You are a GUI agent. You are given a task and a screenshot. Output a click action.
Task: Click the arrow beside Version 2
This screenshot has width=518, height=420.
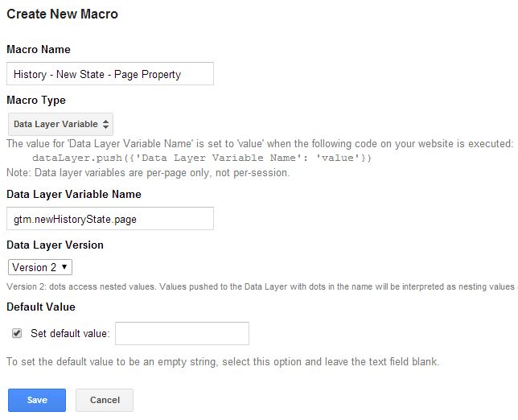(x=64, y=266)
